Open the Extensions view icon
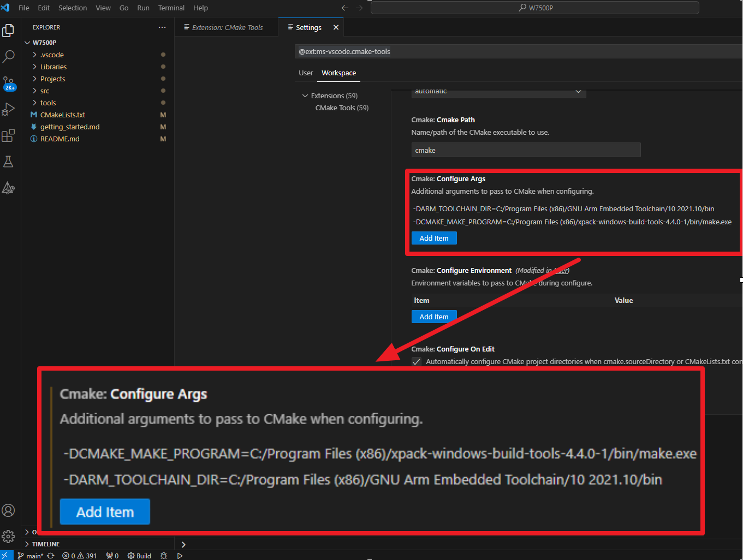Image resolution: width=743 pixels, height=560 pixels. pos(8,135)
